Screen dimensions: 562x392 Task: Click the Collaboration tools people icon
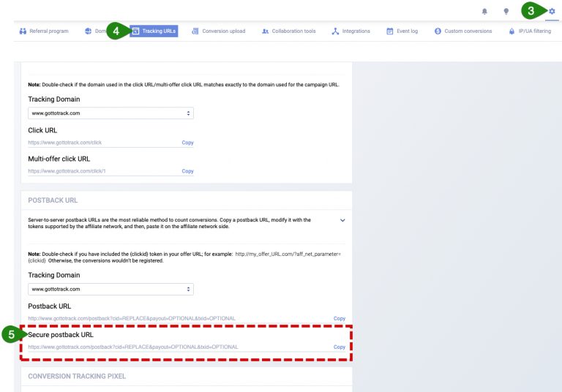265,31
